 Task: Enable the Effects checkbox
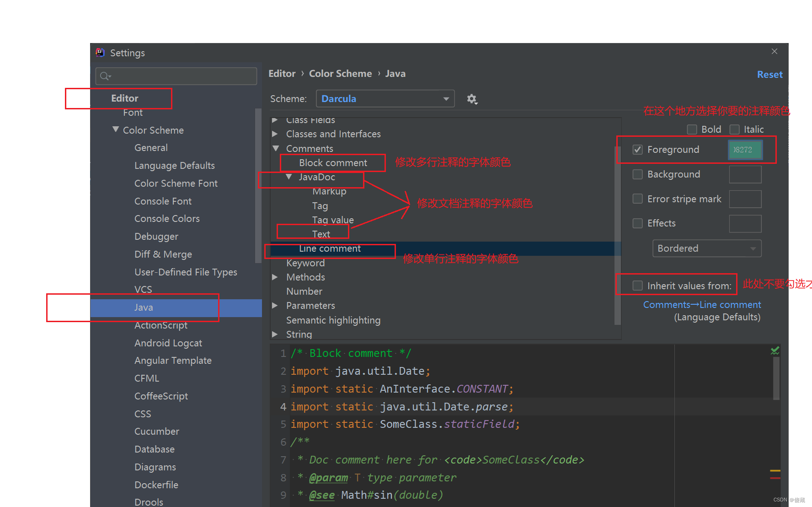click(x=637, y=223)
